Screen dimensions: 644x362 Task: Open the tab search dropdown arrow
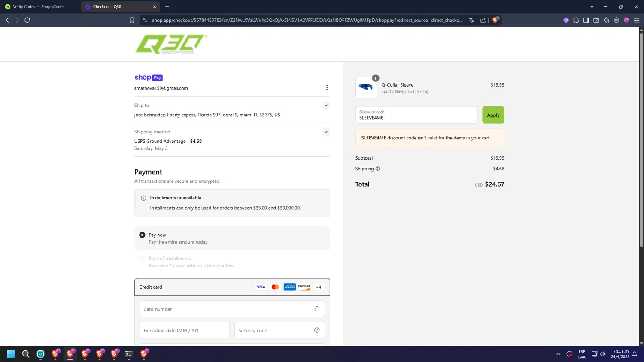coord(592,7)
